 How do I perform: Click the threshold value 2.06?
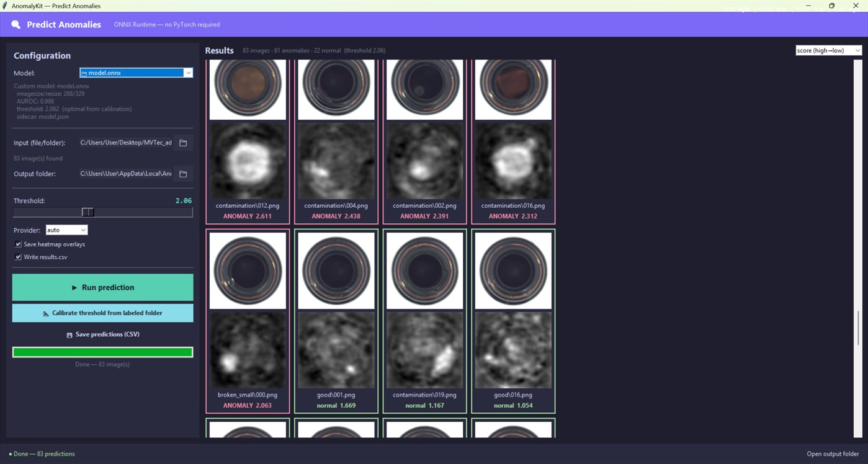pyautogui.click(x=184, y=200)
